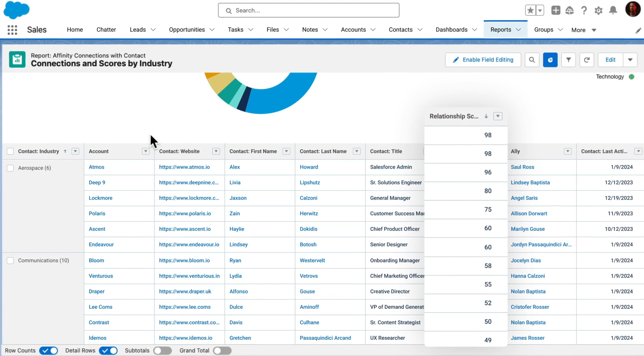Click the Contact: Title column header
The image size is (644, 356).
point(386,151)
